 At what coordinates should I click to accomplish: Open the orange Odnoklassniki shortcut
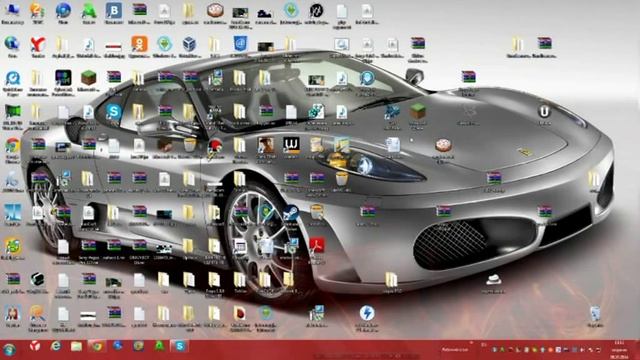point(139,44)
